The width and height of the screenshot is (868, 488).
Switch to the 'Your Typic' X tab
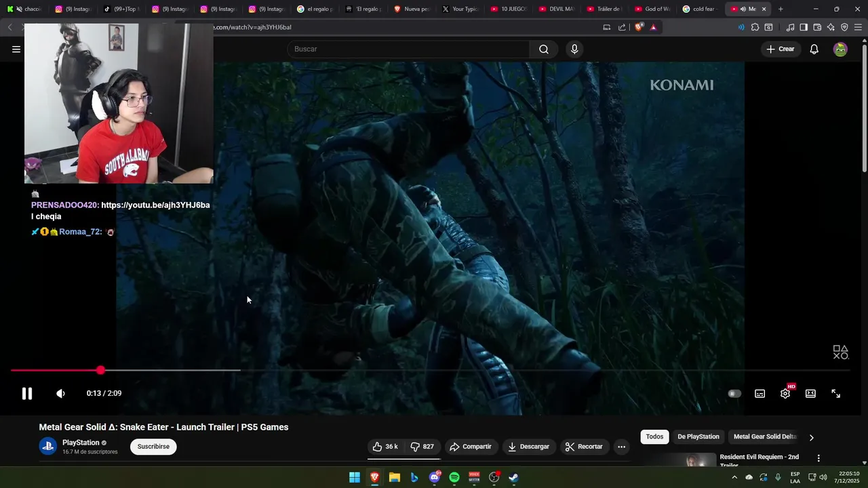(459, 9)
